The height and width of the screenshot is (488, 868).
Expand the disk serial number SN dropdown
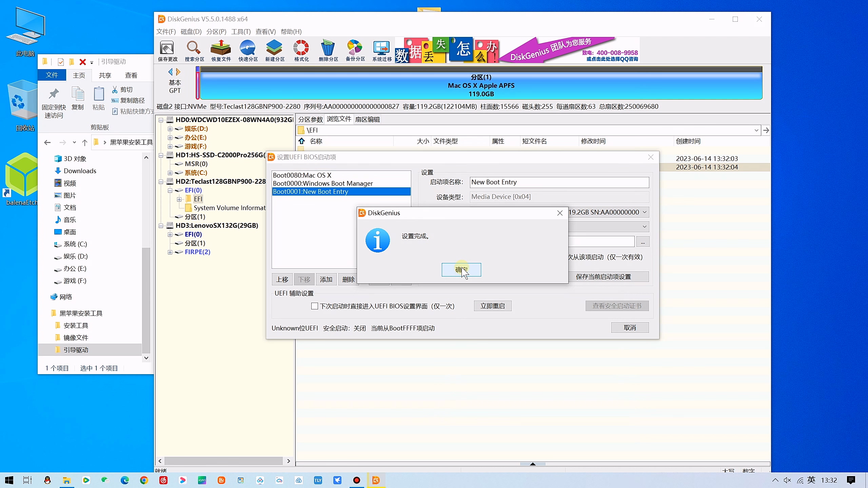(645, 212)
